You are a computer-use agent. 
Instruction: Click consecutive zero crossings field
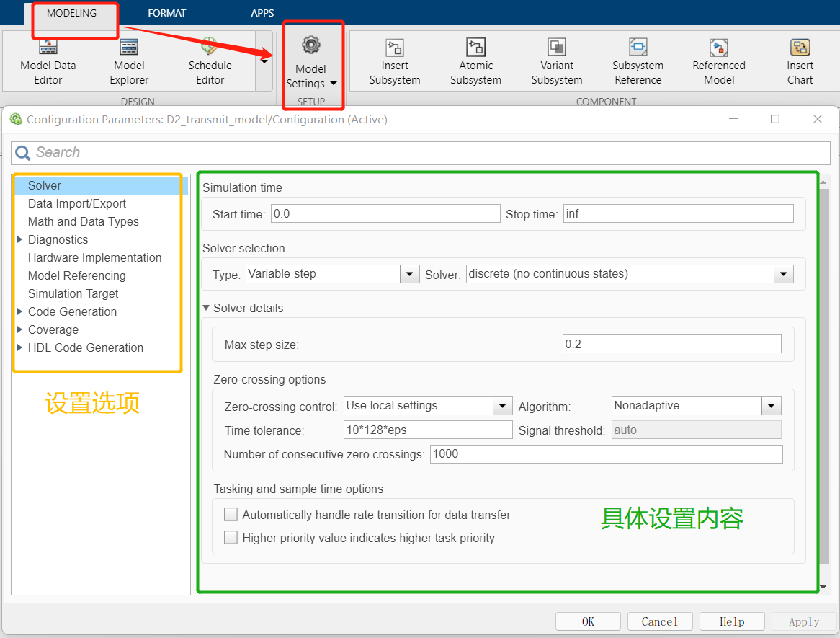607,454
